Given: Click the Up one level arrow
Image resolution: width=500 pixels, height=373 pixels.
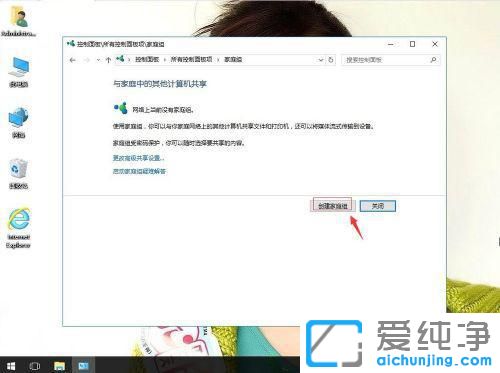Looking at the screenshot, I should (x=108, y=60).
